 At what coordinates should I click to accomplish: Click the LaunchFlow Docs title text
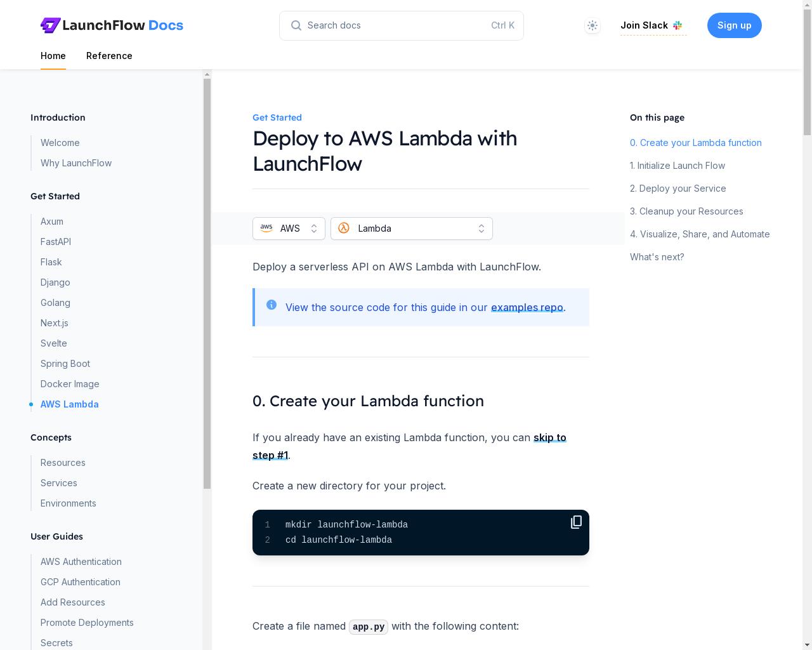point(122,25)
